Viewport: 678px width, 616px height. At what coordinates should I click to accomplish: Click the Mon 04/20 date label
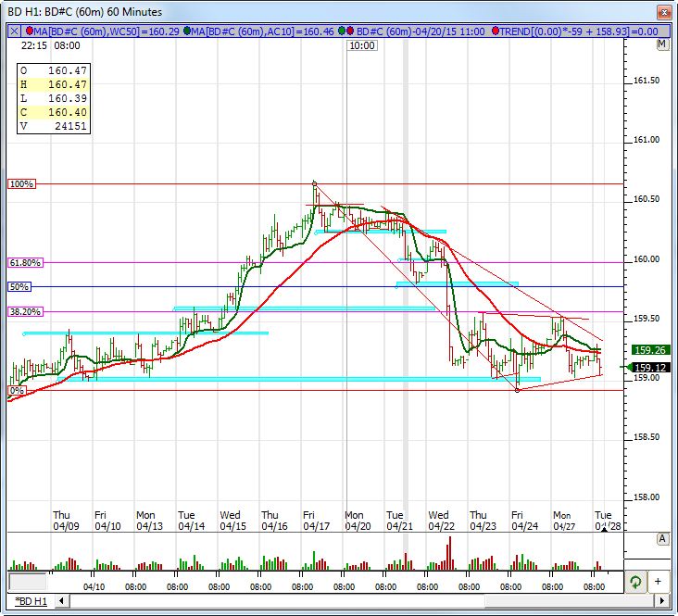358,521
